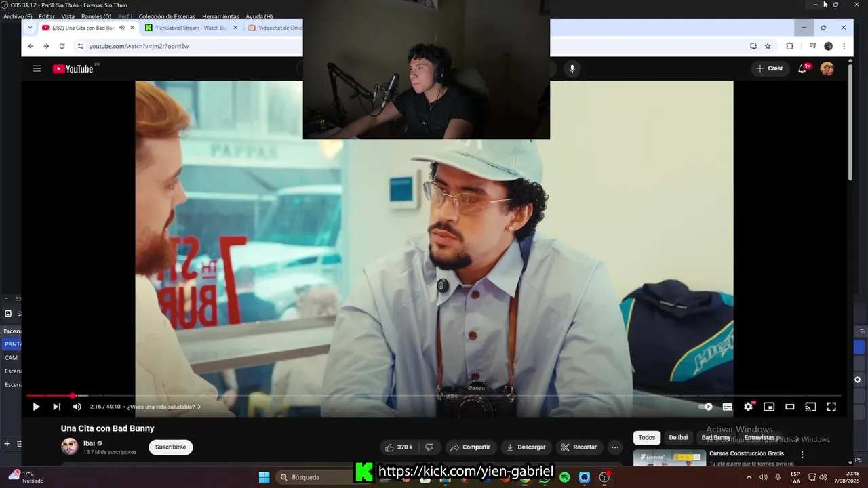Open the Ibai channel avatar

pyautogui.click(x=70, y=447)
